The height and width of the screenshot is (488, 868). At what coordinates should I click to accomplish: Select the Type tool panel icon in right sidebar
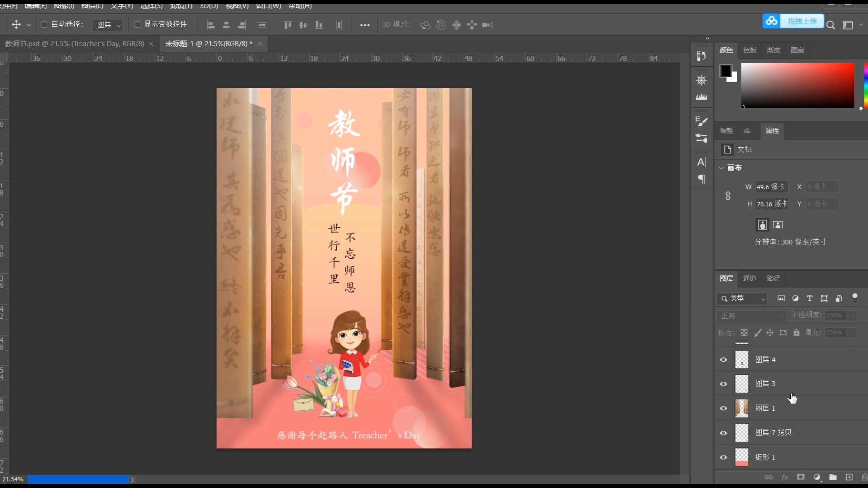click(x=702, y=162)
